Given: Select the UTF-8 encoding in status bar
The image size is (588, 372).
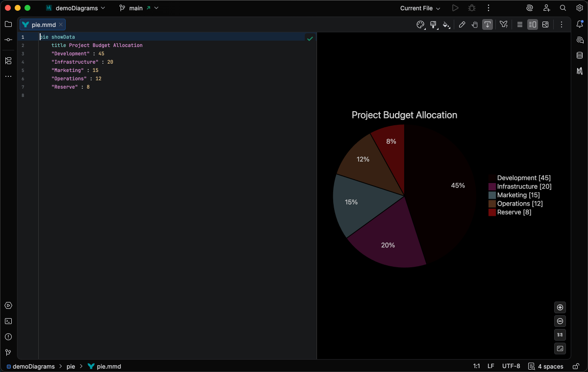Looking at the screenshot, I should pos(511,366).
